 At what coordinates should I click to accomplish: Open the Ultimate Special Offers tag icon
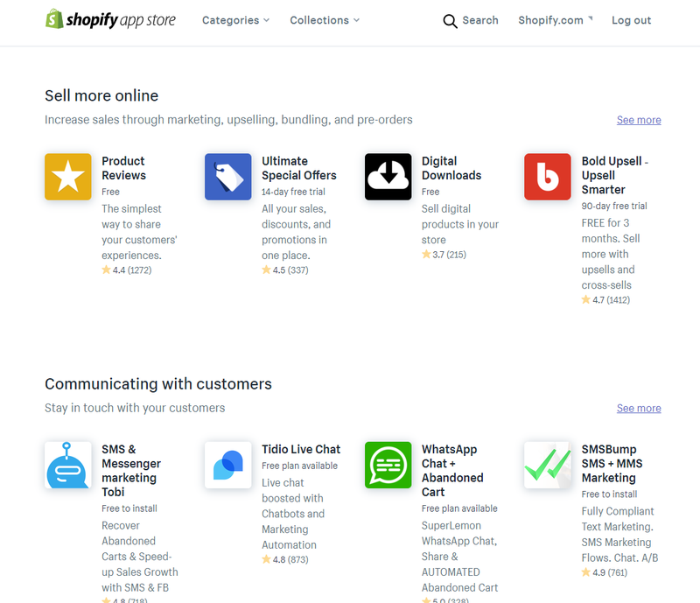228,177
